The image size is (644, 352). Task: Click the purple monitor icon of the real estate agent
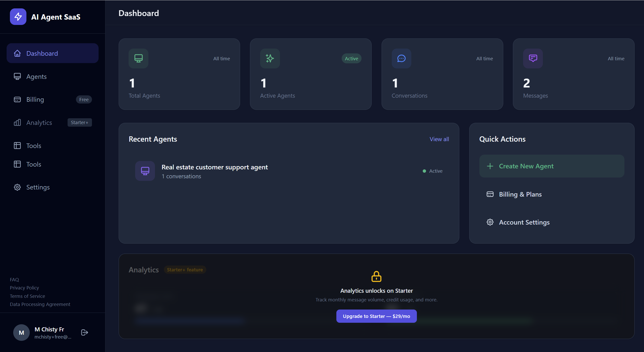click(145, 171)
